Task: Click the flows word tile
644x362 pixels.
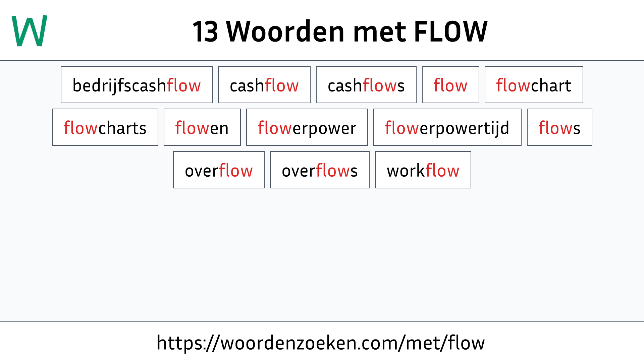Action: click(559, 127)
